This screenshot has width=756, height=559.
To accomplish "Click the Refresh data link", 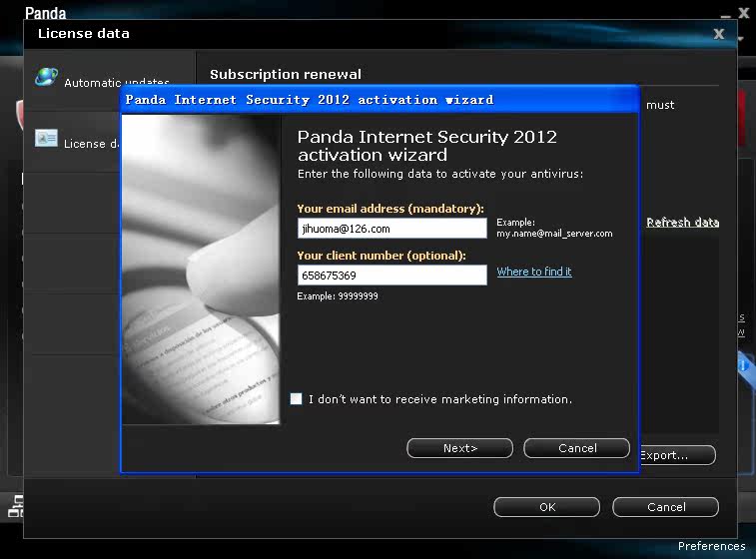I will click(x=683, y=223).
